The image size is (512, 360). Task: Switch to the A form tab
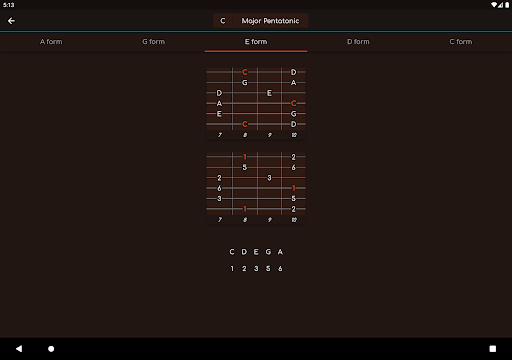(x=51, y=42)
